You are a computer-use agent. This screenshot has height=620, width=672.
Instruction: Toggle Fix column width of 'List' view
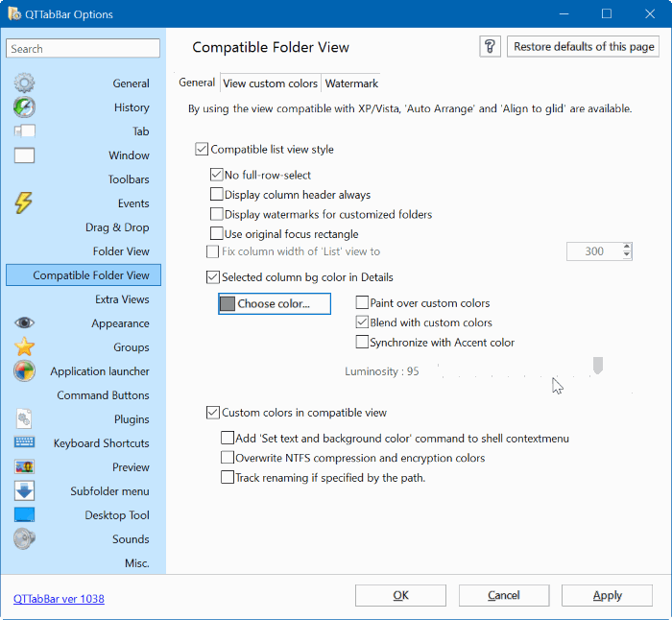[x=213, y=251]
